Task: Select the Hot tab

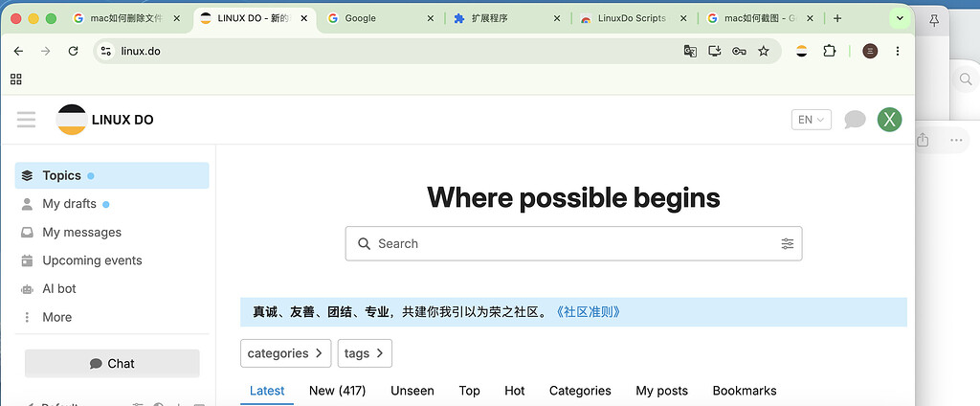Action: pos(514,391)
